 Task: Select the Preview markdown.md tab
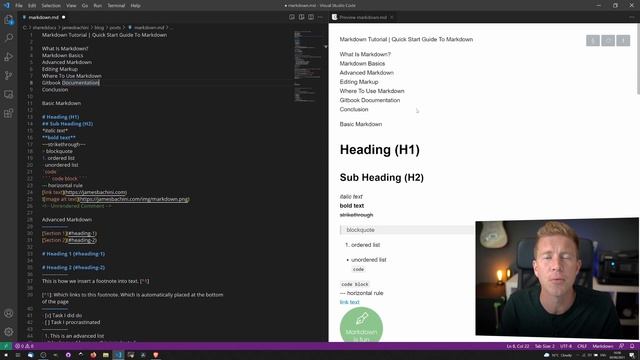pyautogui.click(x=362, y=17)
